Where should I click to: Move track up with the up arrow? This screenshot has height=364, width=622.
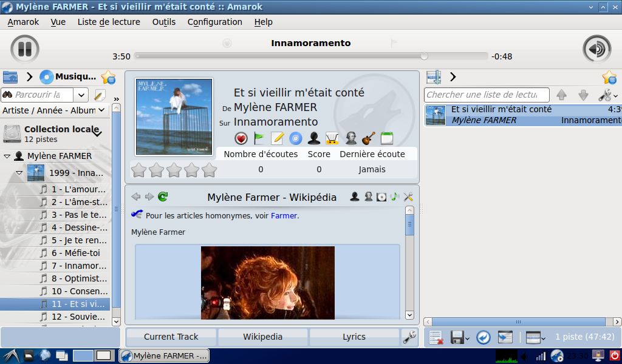[x=561, y=95]
